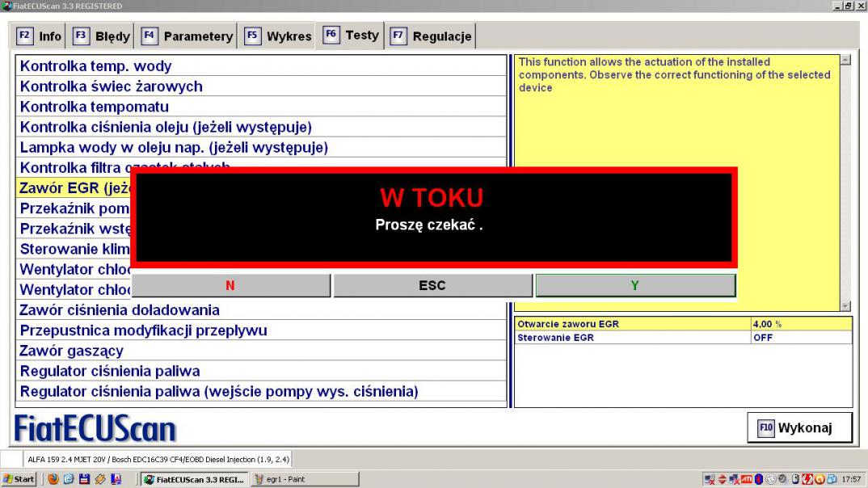Click the red N button
The image size is (868, 488).
click(x=230, y=285)
